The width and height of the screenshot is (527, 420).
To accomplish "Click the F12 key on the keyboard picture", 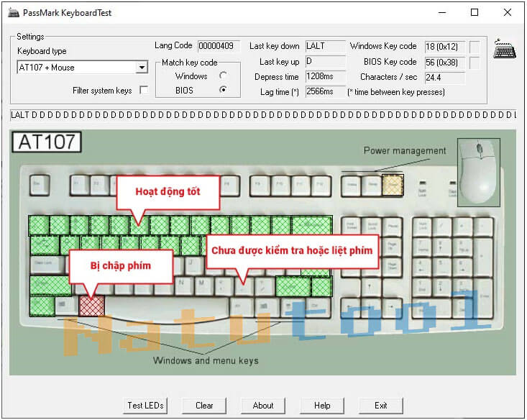I will click(x=321, y=185).
